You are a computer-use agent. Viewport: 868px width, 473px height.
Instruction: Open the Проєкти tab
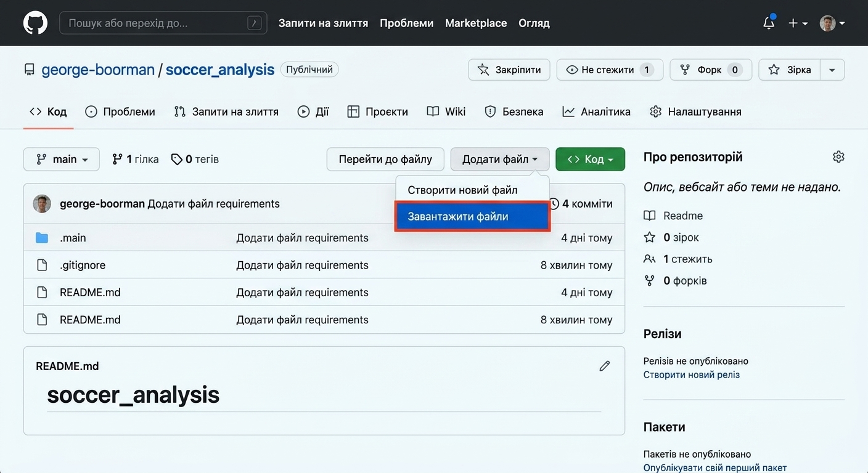click(378, 111)
